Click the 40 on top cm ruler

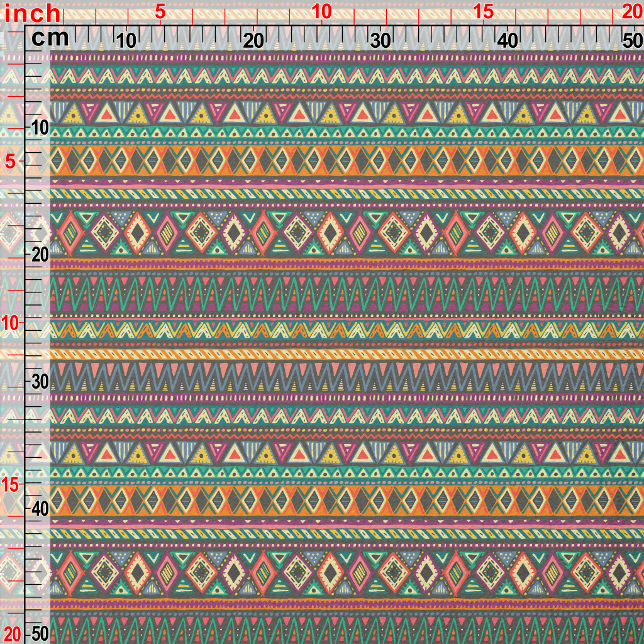point(508,41)
